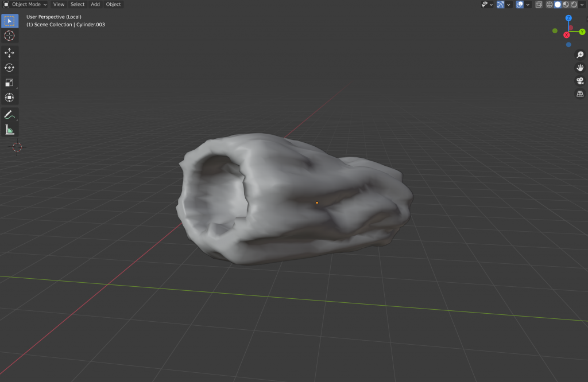The image size is (588, 382).
Task: Choose the Measure ruler tool
Action: click(9, 130)
